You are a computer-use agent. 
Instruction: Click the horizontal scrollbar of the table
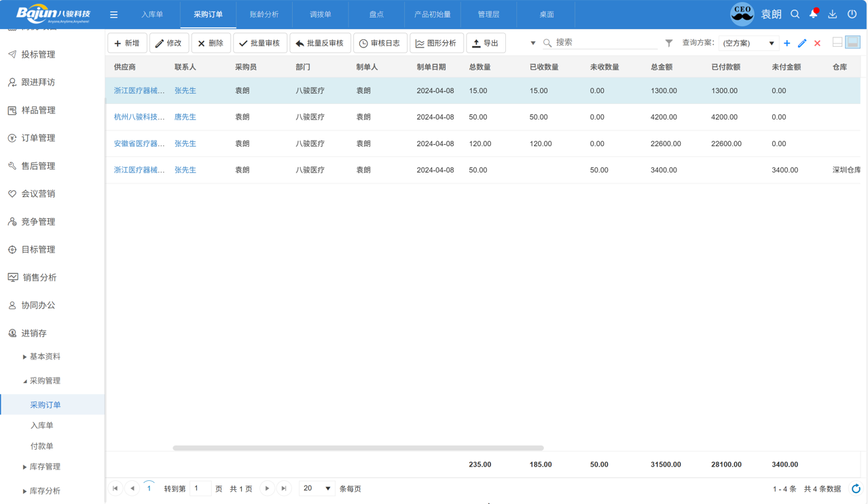click(358, 448)
